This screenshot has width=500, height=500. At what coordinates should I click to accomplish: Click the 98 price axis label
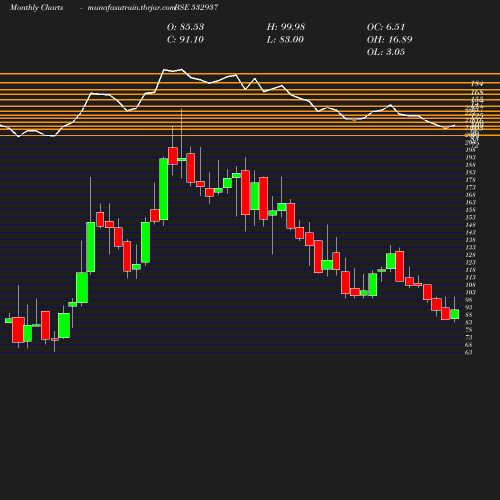tap(469, 300)
